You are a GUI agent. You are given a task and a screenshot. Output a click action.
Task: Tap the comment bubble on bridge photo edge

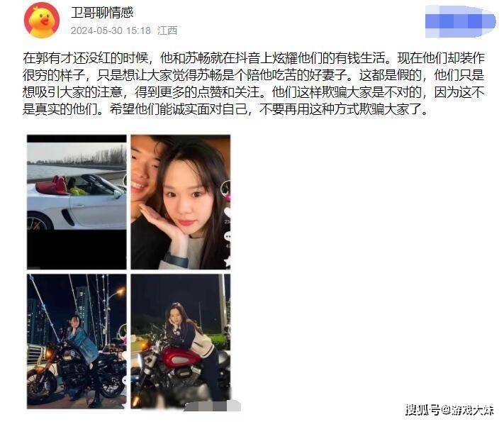tap(125, 380)
